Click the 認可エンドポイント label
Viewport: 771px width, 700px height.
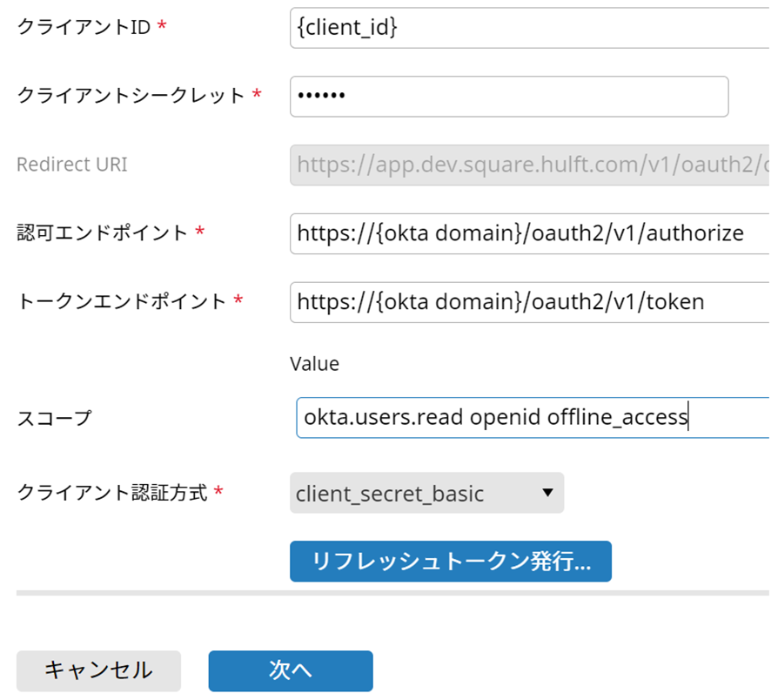(102, 233)
